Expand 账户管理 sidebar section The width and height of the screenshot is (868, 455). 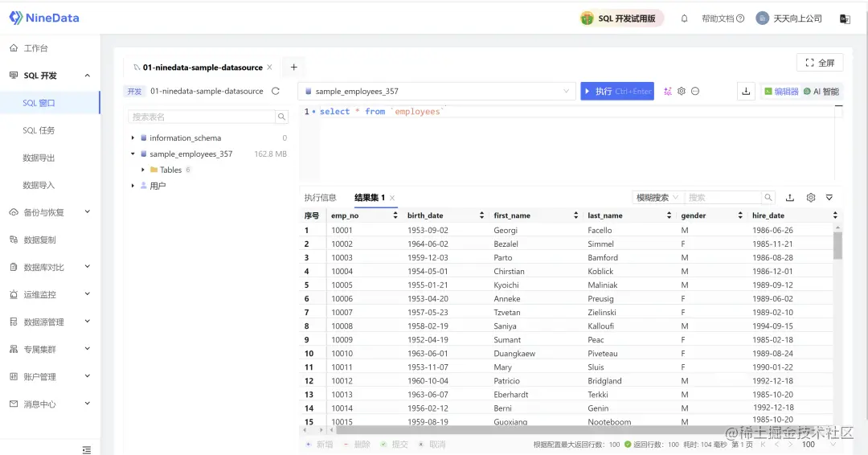(87, 376)
